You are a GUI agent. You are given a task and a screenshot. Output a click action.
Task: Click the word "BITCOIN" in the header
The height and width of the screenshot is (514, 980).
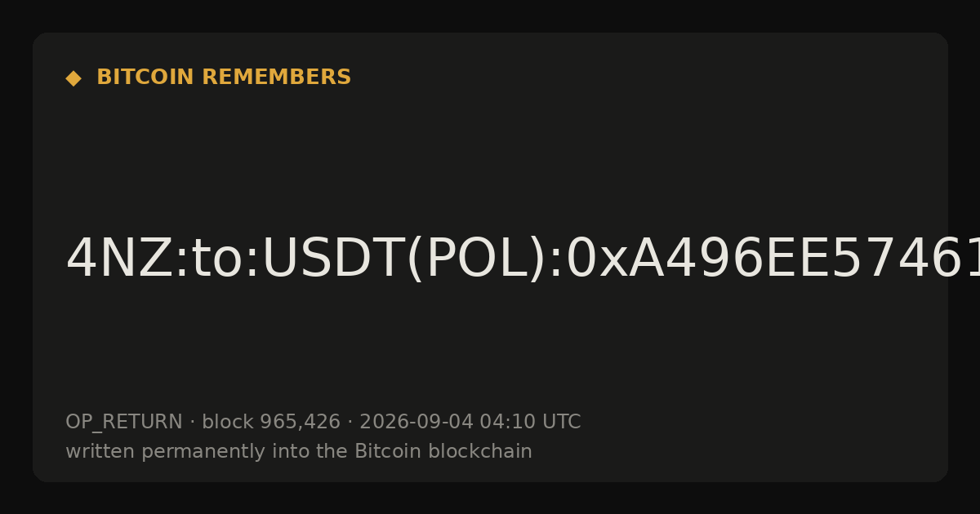tap(146, 78)
